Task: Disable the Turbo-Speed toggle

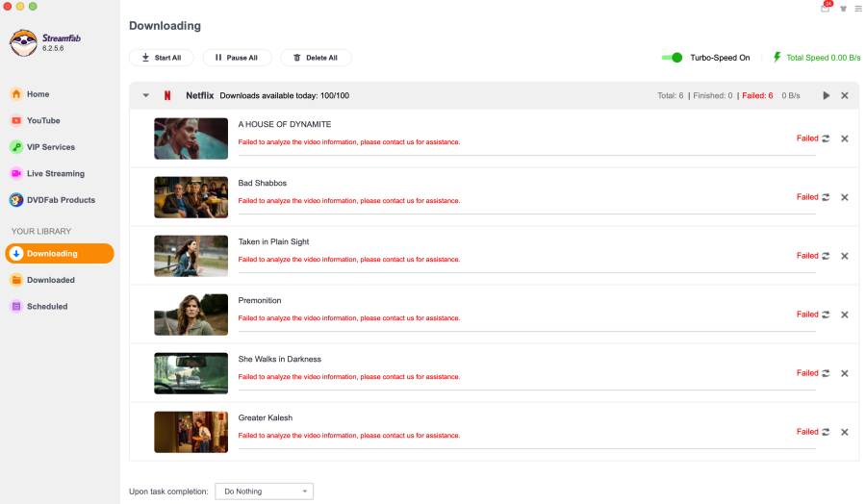Action: (x=672, y=58)
